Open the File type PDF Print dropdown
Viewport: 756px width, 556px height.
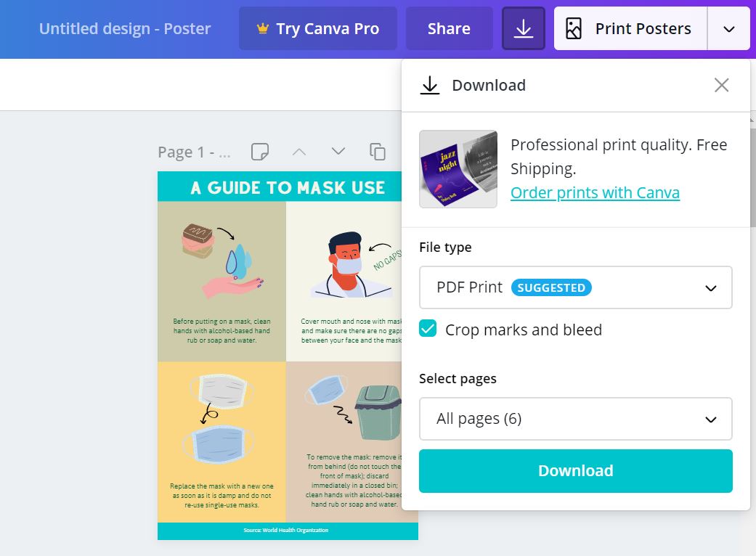pyautogui.click(x=575, y=287)
